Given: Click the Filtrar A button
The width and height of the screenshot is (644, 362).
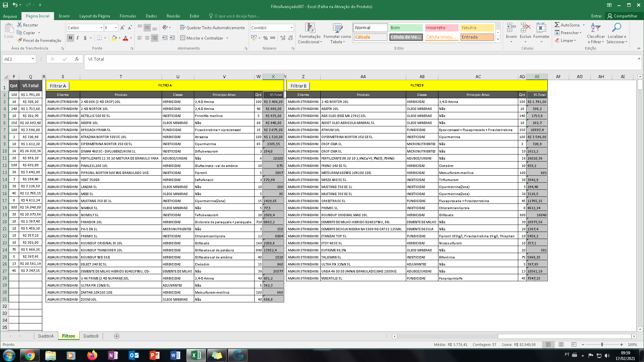Looking at the screenshot, I should pyautogui.click(x=58, y=86).
